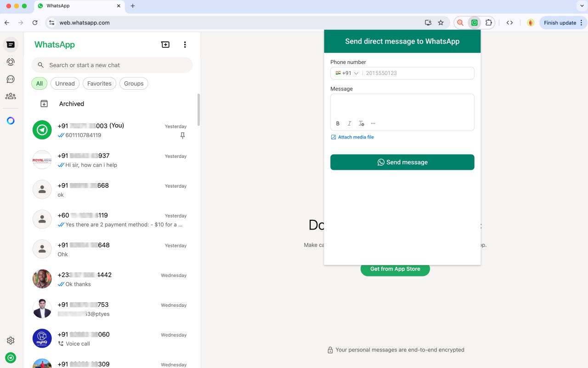This screenshot has width=588, height=368.
Task: Apply bold formatting in message box
Action: (338, 123)
